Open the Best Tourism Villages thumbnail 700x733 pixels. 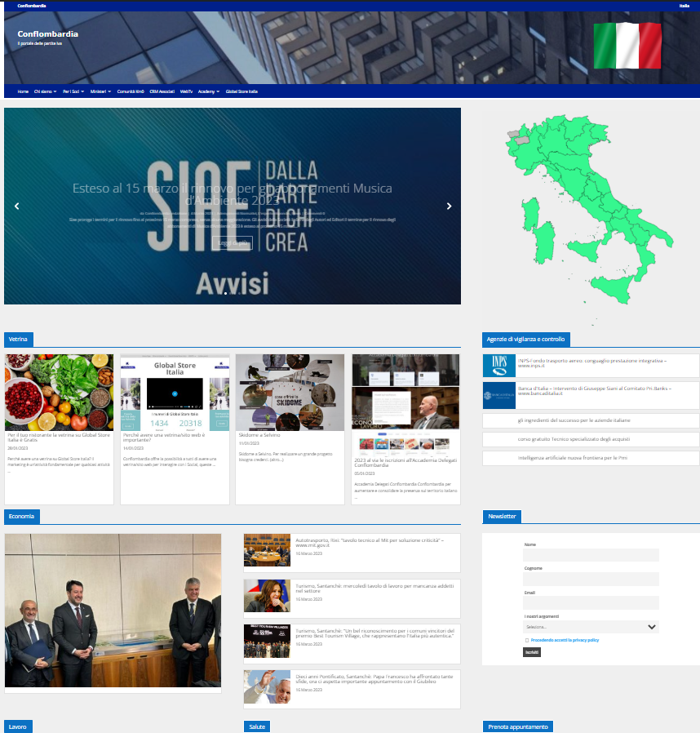pyautogui.click(x=267, y=641)
